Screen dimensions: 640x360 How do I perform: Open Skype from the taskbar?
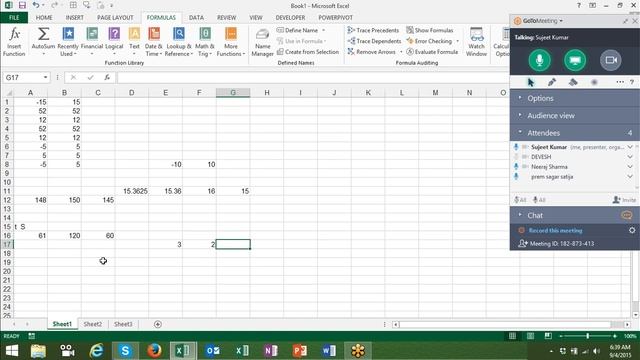point(125,351)
